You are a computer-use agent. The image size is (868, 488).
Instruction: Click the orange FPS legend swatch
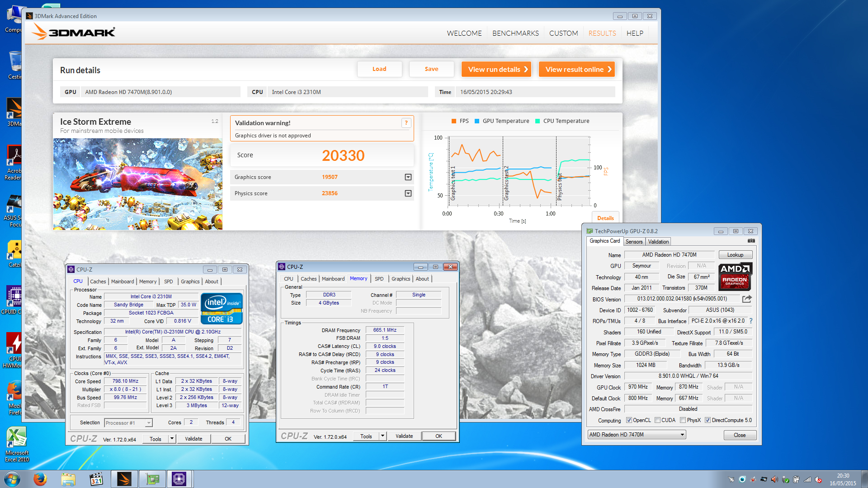click(453, 121)
